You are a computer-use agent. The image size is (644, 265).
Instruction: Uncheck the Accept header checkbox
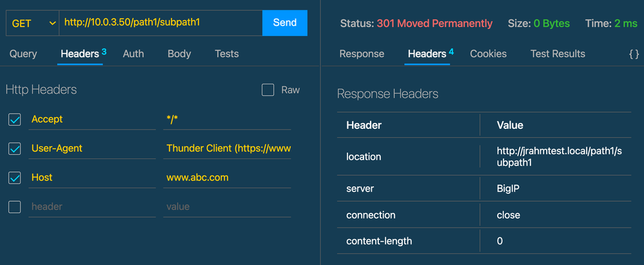[x=15, y=119]
